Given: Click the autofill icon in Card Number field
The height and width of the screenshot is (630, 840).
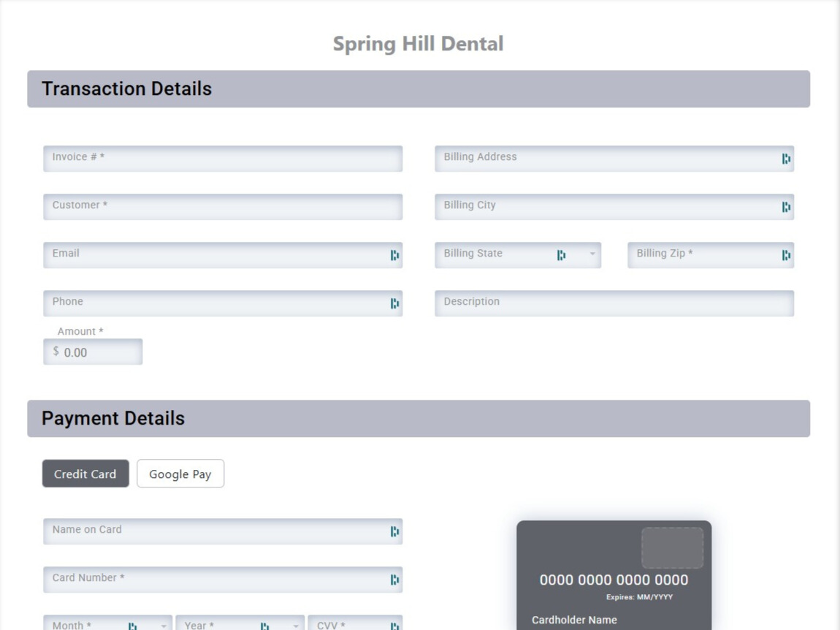Looking at the screenshot, I should 394,579.
